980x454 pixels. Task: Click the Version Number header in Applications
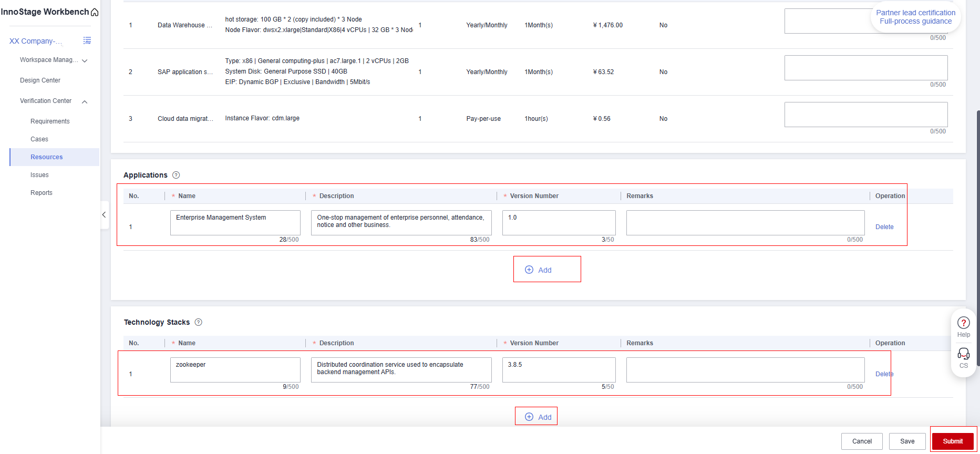coord(534,196)
